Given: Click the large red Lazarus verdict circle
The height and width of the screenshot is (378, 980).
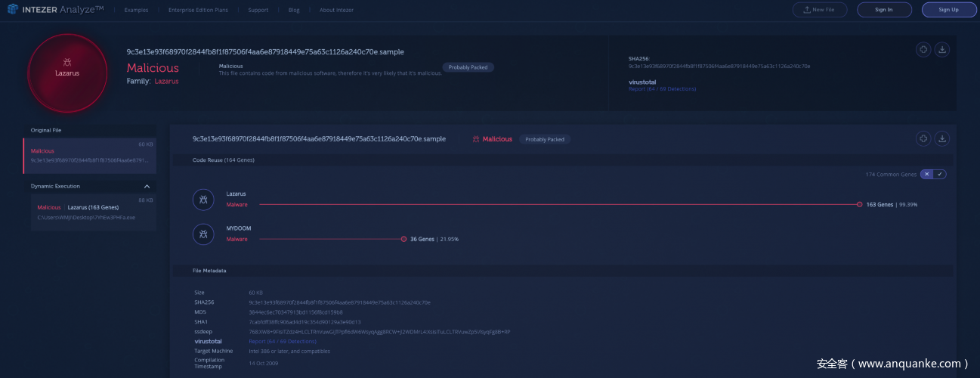Looking at the screenshot, I should coord(66,73).
